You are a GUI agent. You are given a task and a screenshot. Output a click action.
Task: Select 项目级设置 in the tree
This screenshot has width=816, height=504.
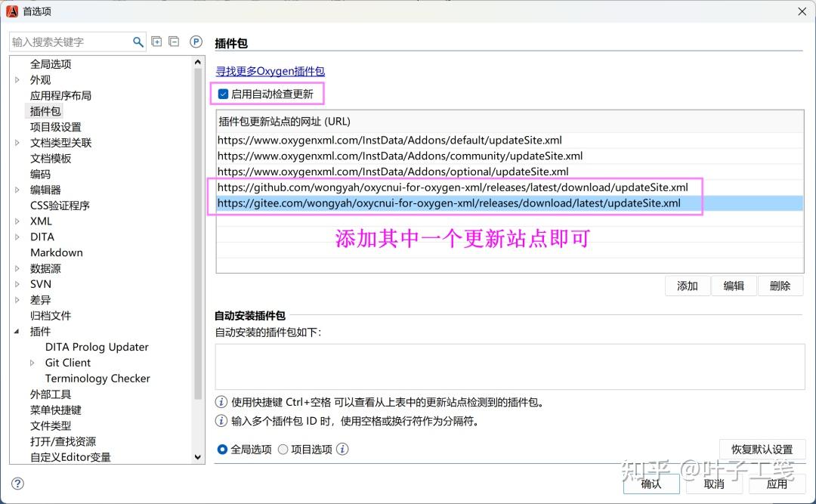point(56,127)
